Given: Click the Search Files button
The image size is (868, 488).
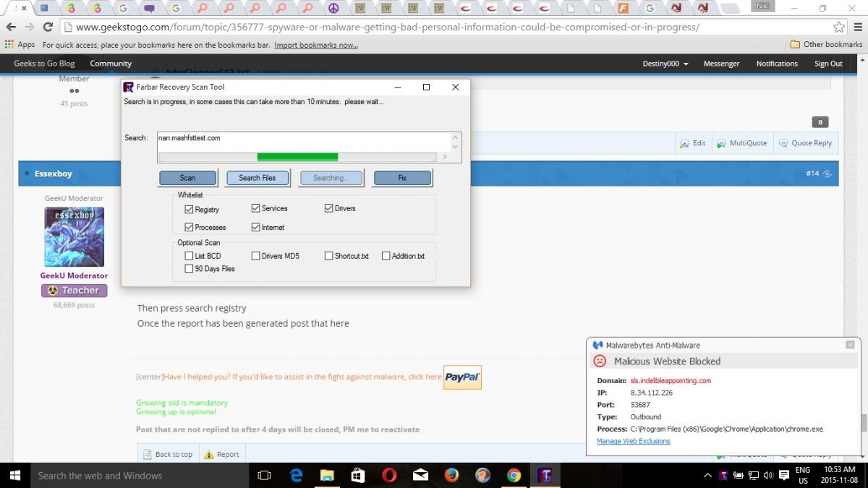Looking at the screenshot, I should [x=257, y=178].
